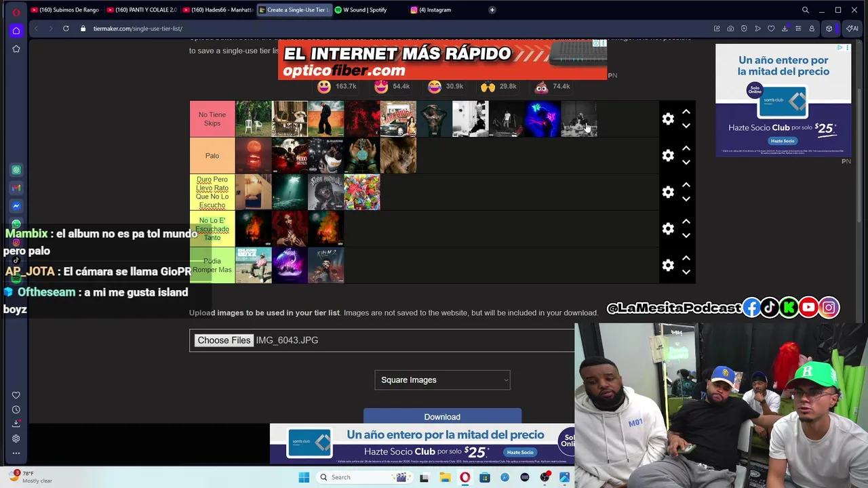Move No Tiene Skips row up
Viewport: 868px width, 488px height.
pos(686,112)
